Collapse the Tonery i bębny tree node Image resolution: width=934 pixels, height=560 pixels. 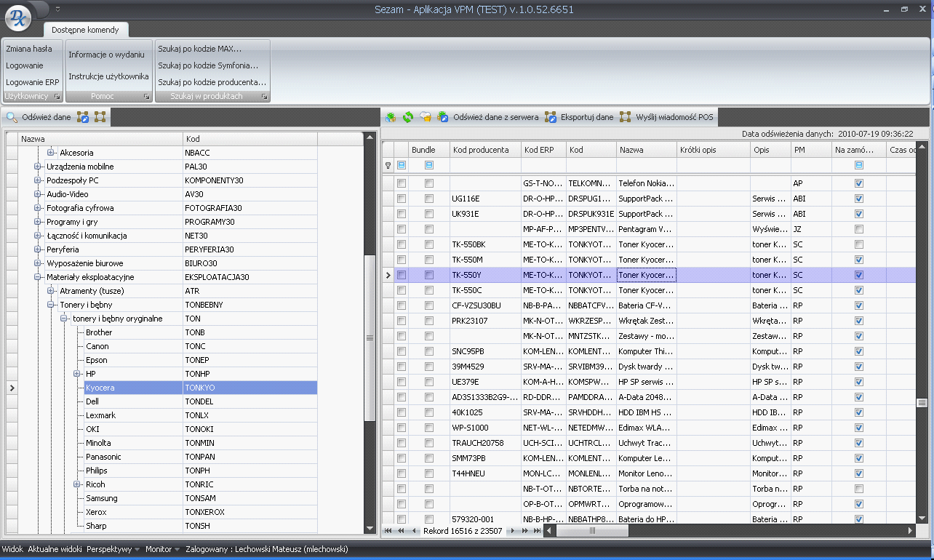[51, 305]
